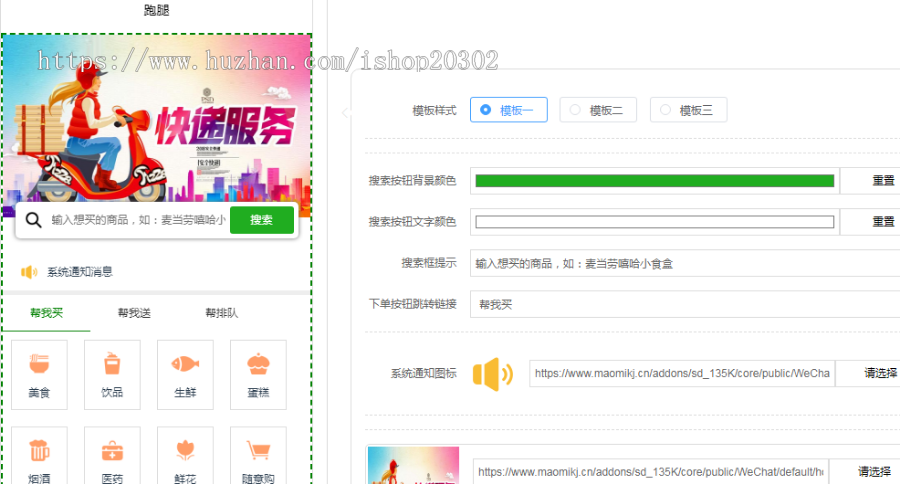Click the 下单按钮跳转链接 field showing 帮我买
900x484 pixels.
point(685,304)
